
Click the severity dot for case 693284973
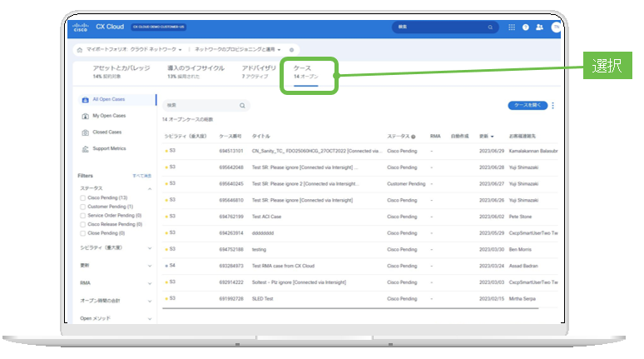coord(166,266)
